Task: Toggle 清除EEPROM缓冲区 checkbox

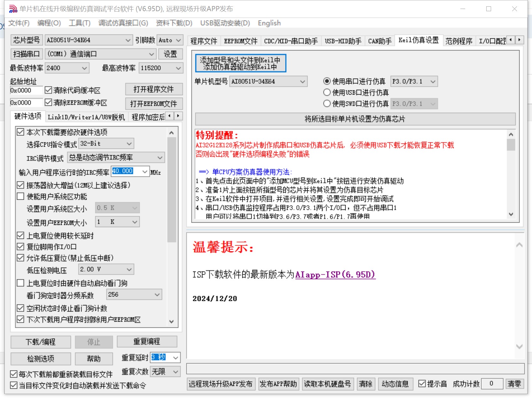Action: point(49,102)
